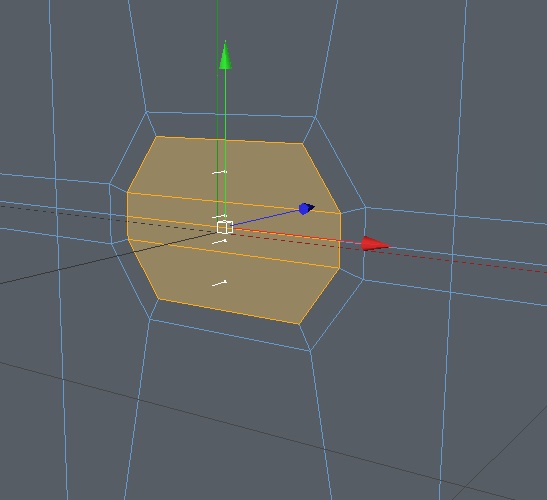
Task: Click the green Y-axis arrow handle
Action: pos(225,55)
